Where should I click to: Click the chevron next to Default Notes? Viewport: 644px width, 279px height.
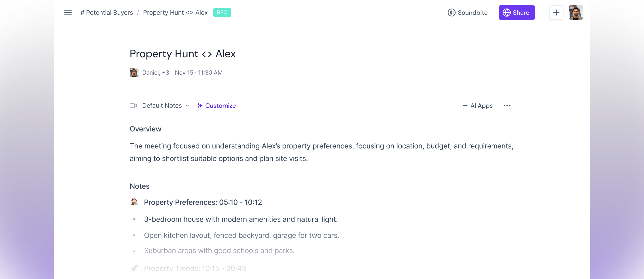coord(187,106)
